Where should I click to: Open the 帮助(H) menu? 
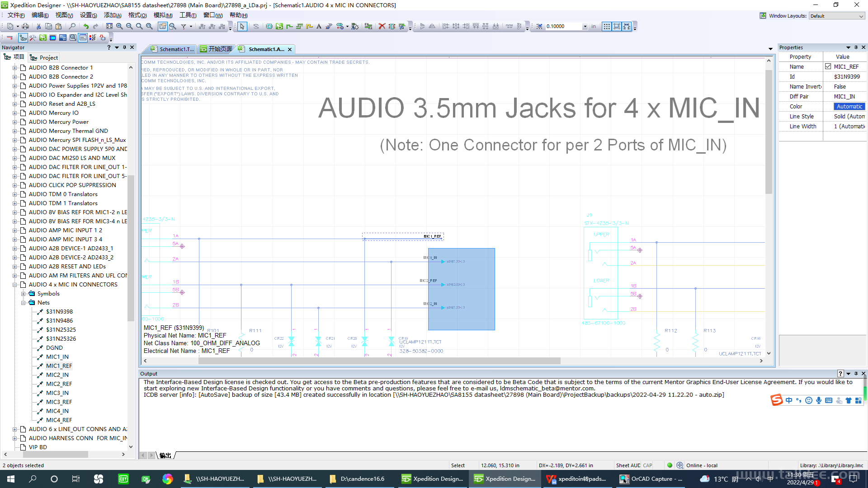pyautogui.click(x=239, y=15)
